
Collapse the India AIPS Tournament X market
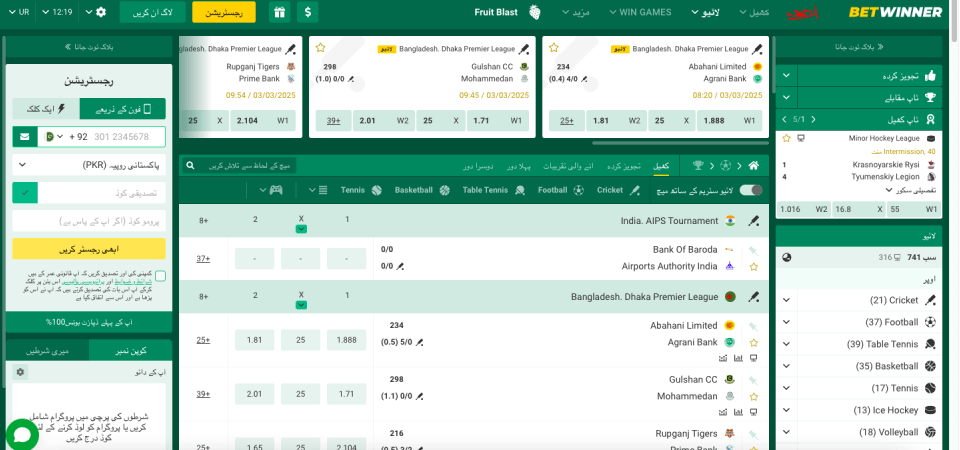coord(301,229)
